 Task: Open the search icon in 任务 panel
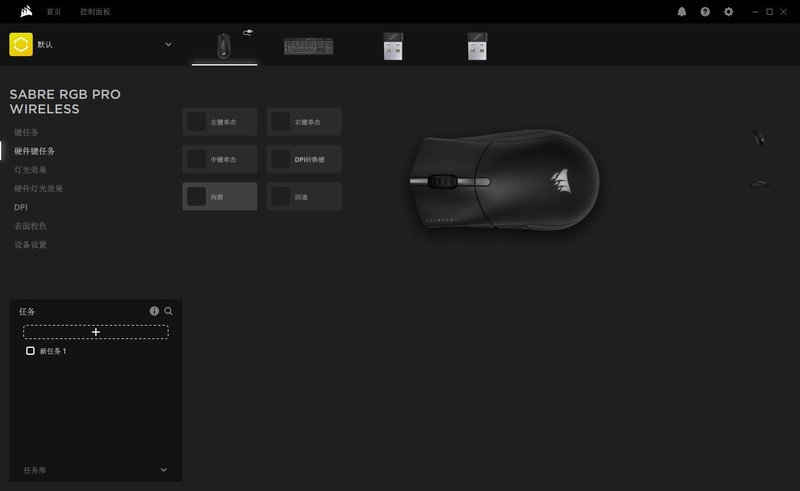(x=168, y=311)
